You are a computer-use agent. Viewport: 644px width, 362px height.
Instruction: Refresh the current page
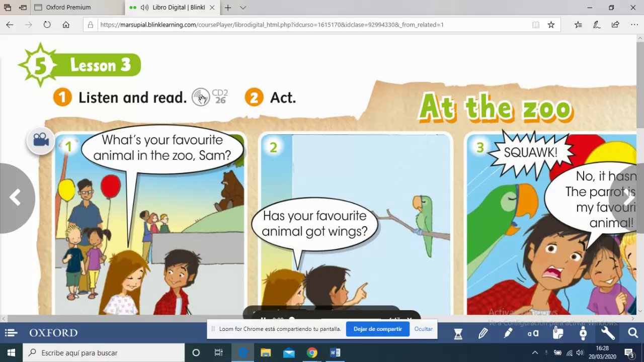[x=47, y=25]
